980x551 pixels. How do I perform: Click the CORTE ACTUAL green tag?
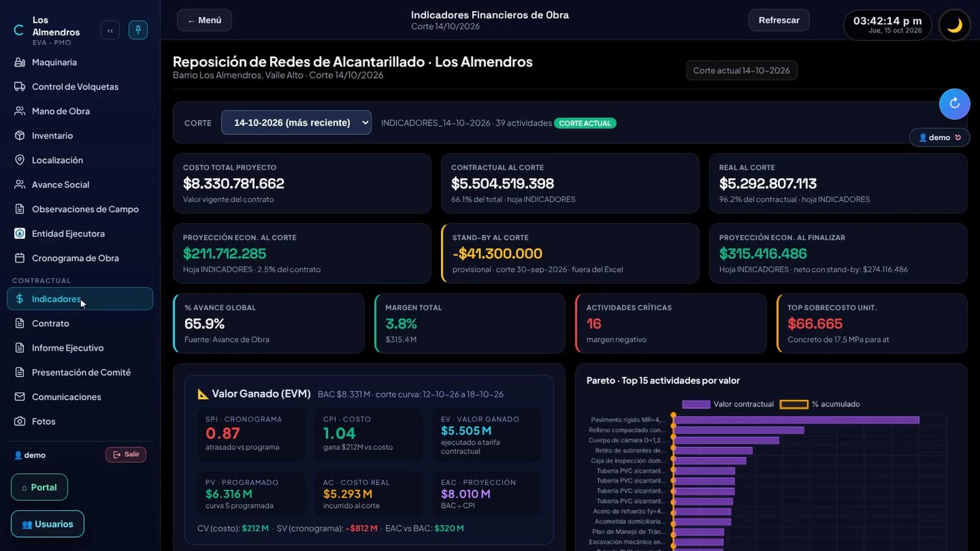point(585,123)
